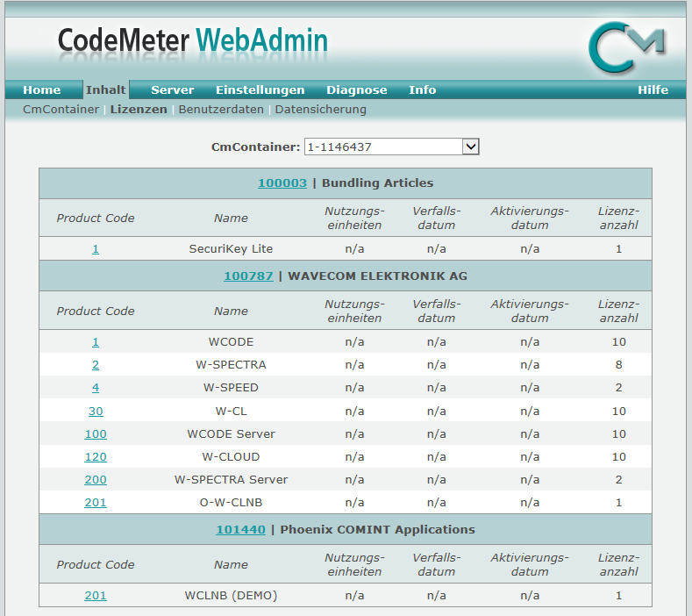692x616 pixels.
Task: Open firm code link 101440
Action: (x=240, y=530)
